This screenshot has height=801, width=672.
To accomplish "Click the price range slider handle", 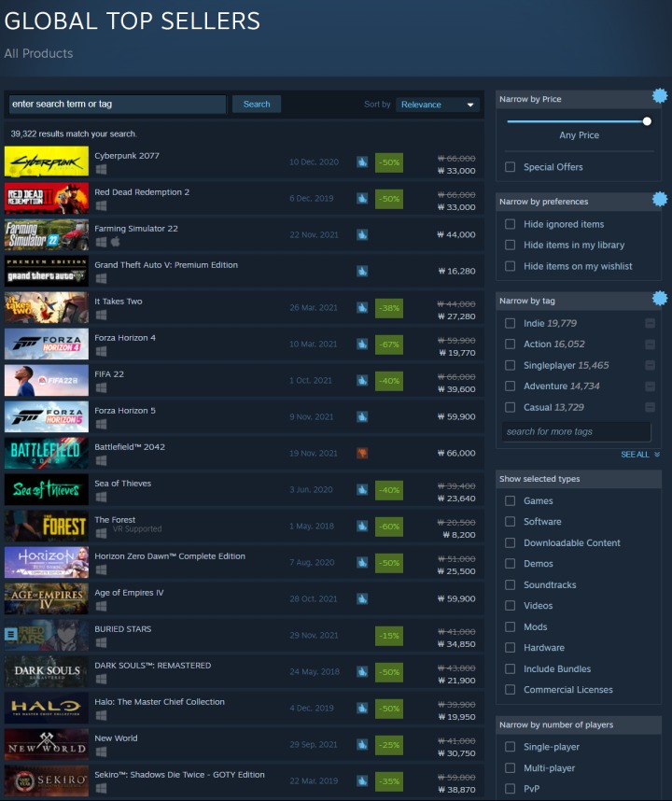I will point(647,121).
